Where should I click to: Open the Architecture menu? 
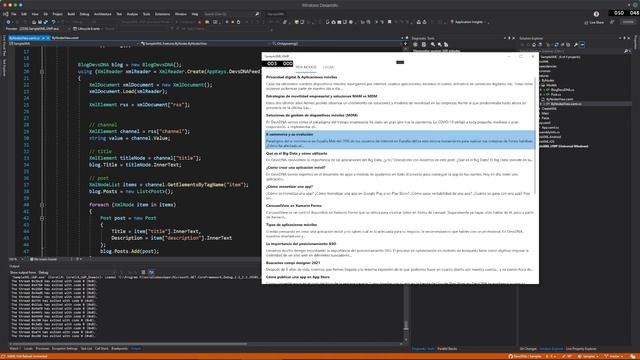102,14
